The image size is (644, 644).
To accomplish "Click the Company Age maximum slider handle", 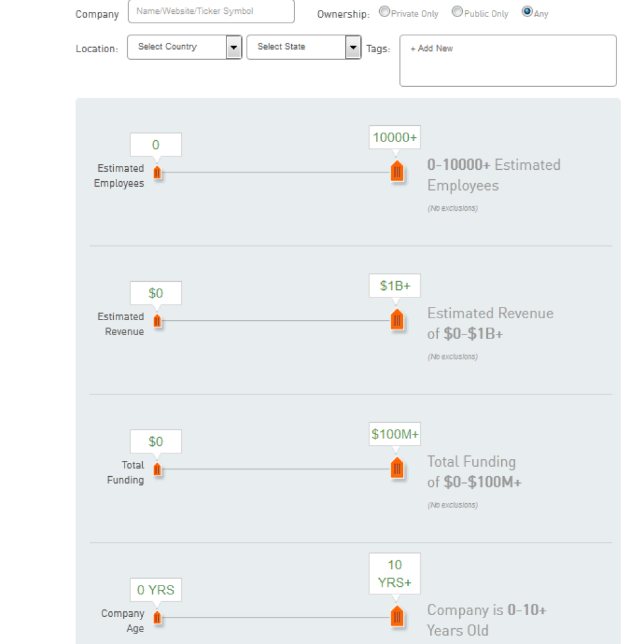I will [396, 617].
